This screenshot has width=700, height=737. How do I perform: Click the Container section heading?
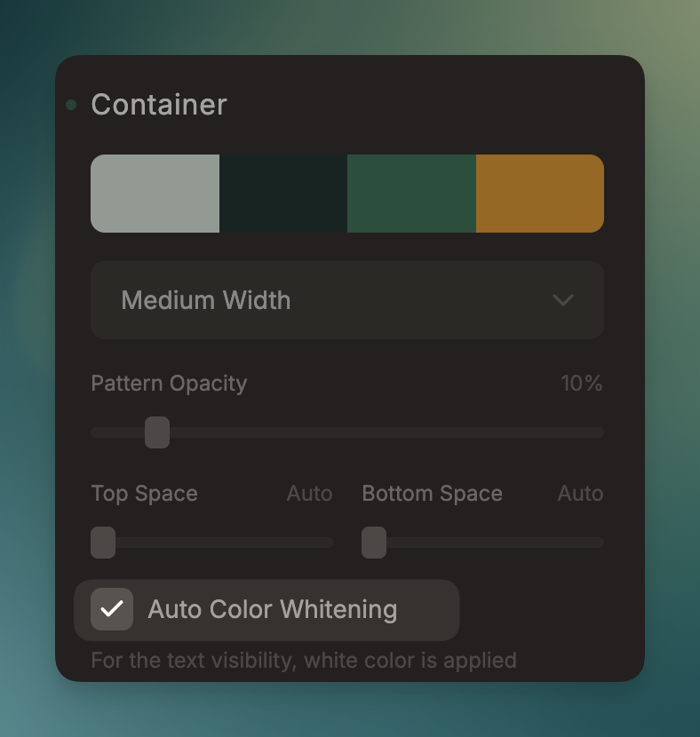159,105
